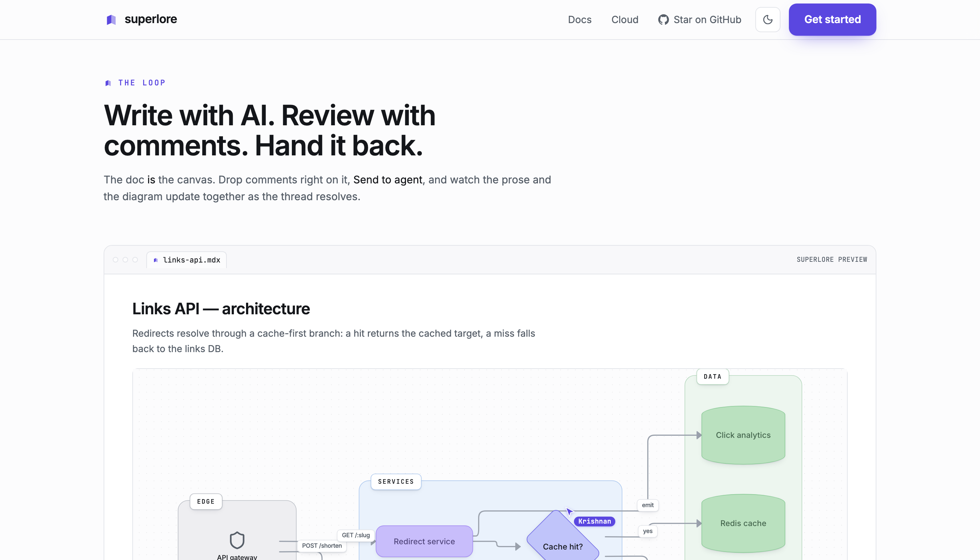
Task: Click the emit edge label
Action: [648, 505]
